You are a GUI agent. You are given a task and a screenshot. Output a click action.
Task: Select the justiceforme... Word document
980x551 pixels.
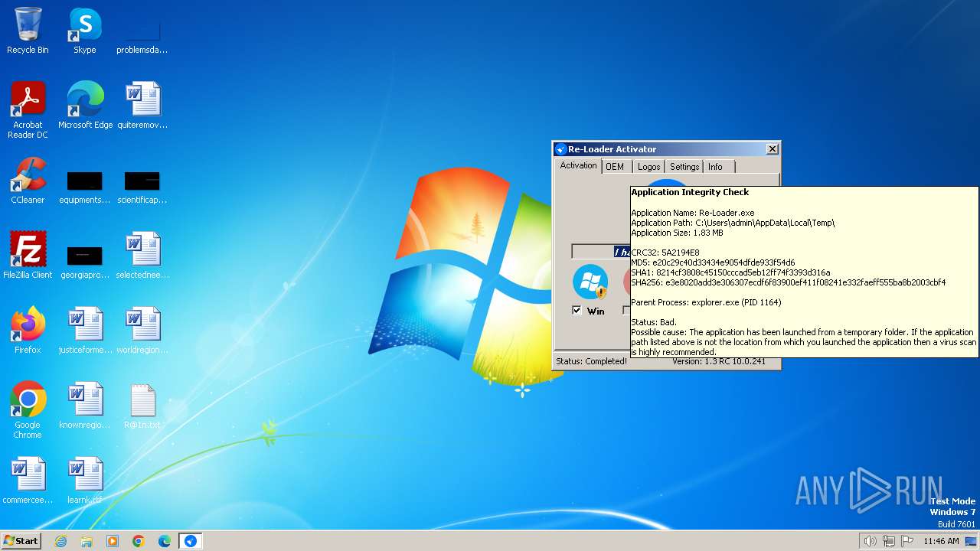[x=85, y=331]
